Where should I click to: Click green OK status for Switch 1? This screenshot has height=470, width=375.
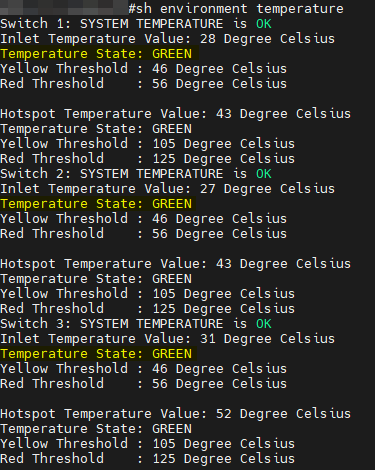point(264,24)
